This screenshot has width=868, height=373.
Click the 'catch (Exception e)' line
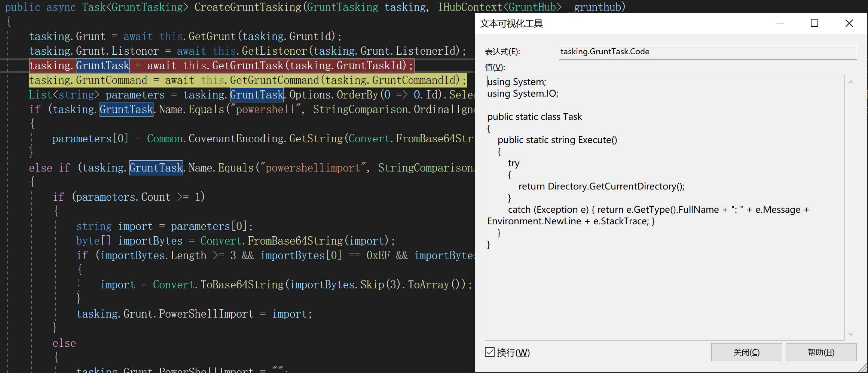(x=658, y=209)
